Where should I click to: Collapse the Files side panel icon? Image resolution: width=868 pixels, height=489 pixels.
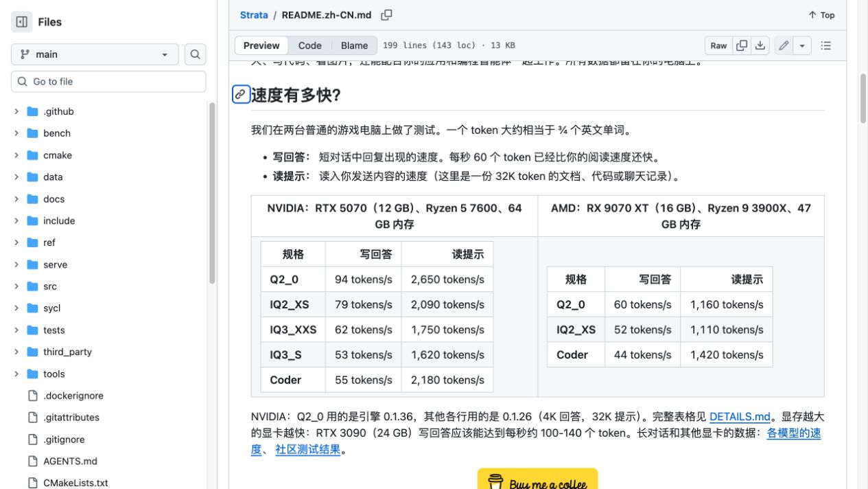(21, 22)
